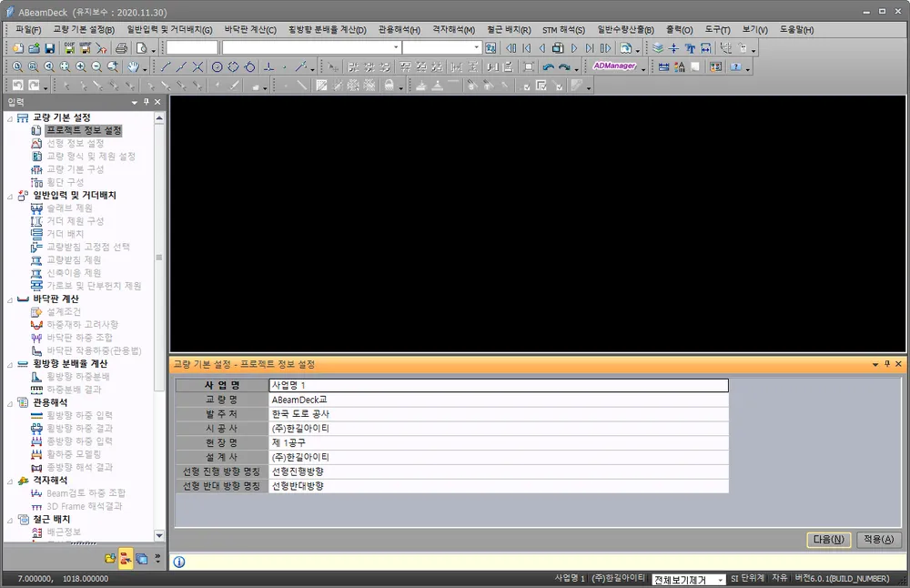
Task: Select 프로젝트 정보 설정 tree item
Action: 84,130
